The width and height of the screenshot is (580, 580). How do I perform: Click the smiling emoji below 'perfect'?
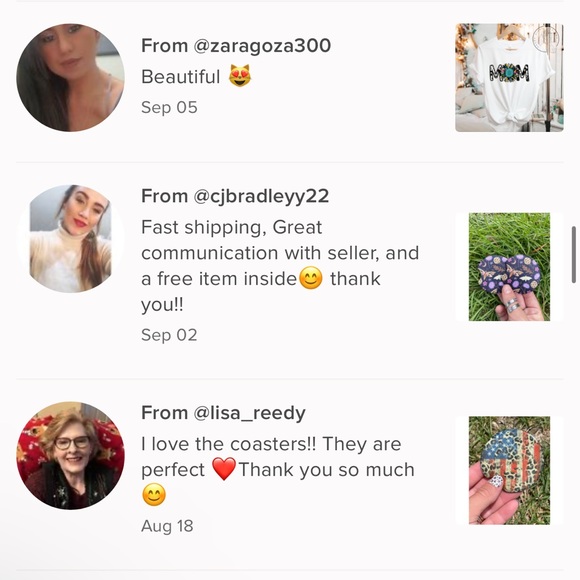[x=154, y=495]
